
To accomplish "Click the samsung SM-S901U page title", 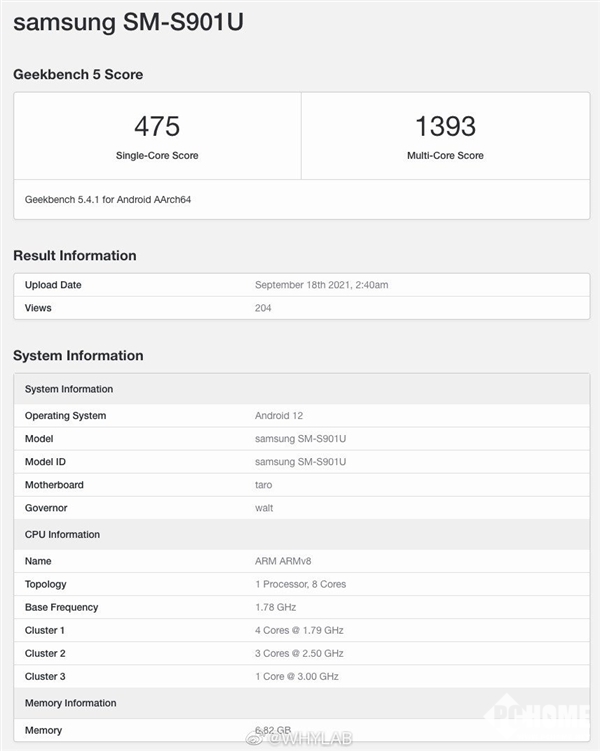I will tap(128, 22).
